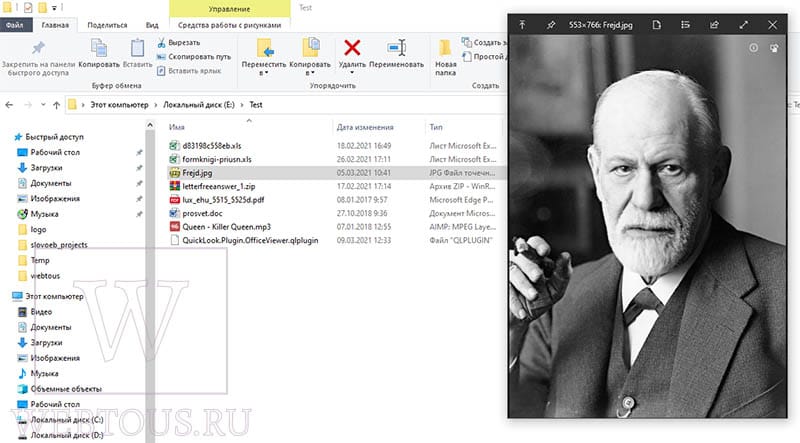This screenshot has height=443, width=800.
Task: Open Frejd.jpg with default app icon
Action: pyautogui.click(x=657, y=24)
